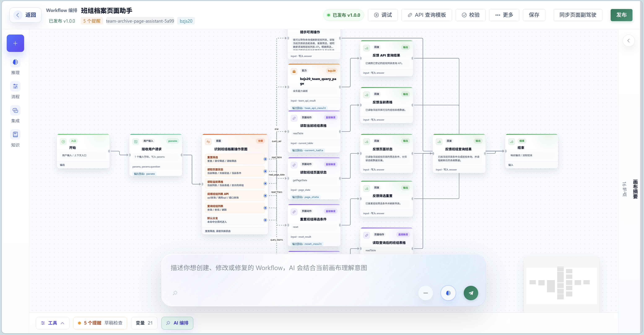This screenshot has width=644, height=335.
Task: Click the 开始 node play icon
Action: (63, 142)
